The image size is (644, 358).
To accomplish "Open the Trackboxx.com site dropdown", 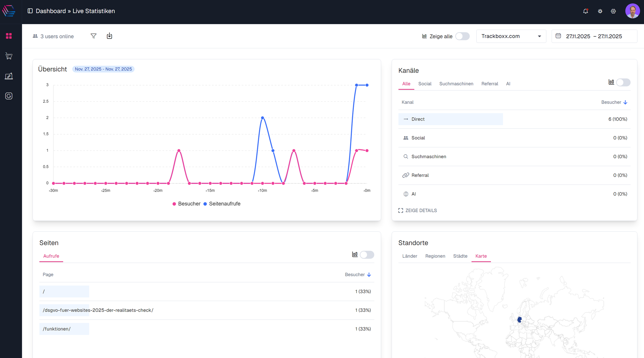I will pyautogui.click(x=511, y=36).
